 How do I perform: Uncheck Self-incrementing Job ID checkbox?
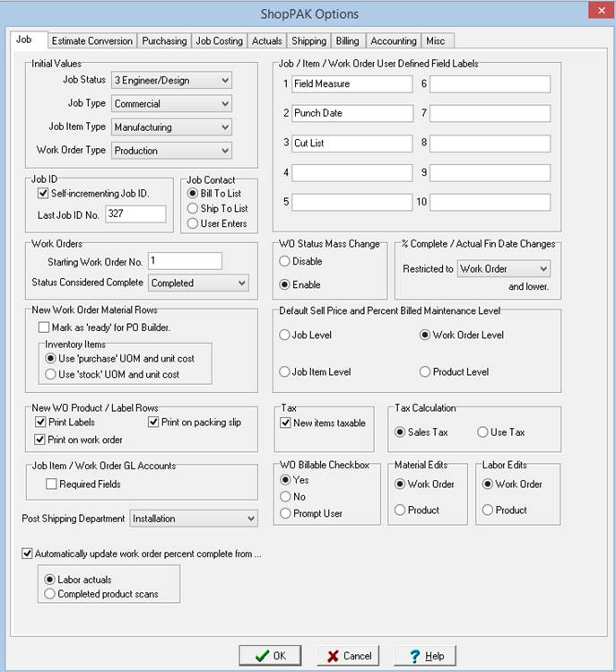tap(43, 193)
